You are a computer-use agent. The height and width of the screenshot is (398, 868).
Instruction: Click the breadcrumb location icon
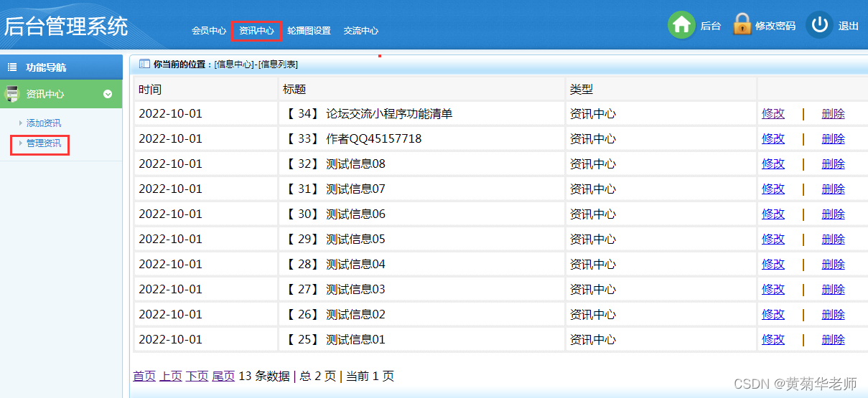(x=144, y=64)
